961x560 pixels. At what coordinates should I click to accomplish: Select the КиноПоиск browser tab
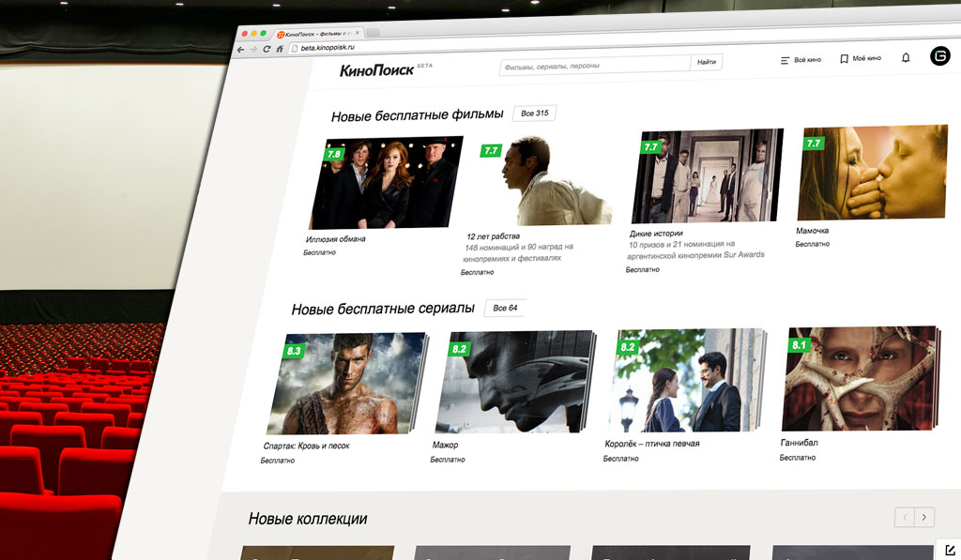318,35
